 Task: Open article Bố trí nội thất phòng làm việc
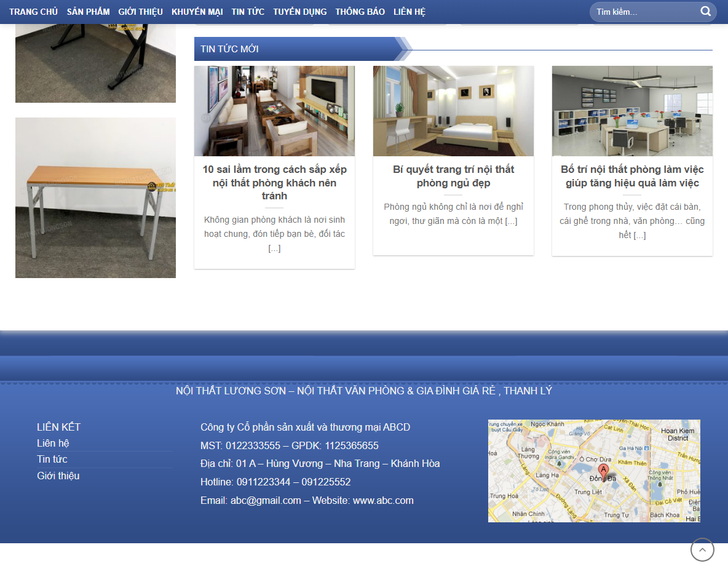click(631, 176)
